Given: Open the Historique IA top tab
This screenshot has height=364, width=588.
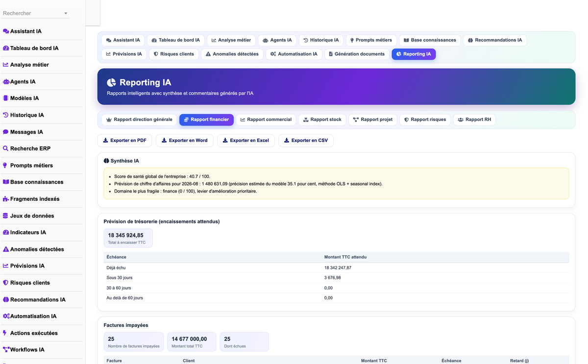Looking at the screenshot, I should [x=321, y=40].
